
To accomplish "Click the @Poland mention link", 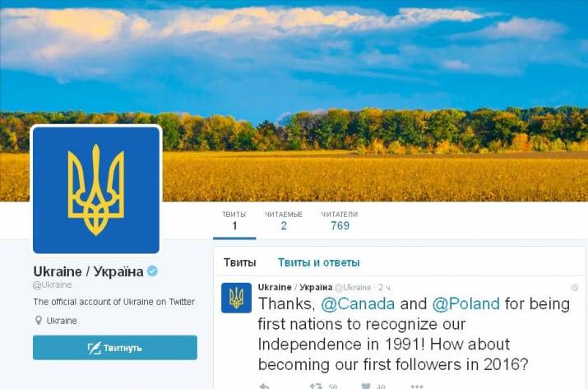I will pyautogui.click(x=466, y=303).
